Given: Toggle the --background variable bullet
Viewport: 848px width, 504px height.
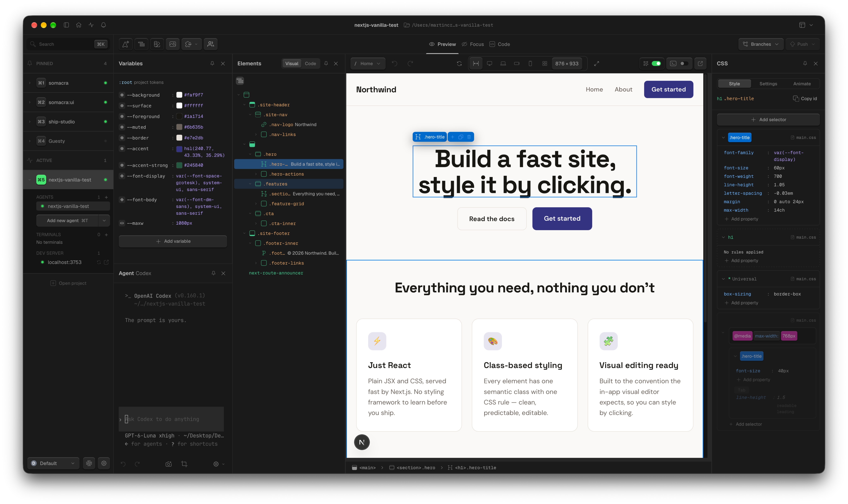Looking at the screenshot, I should (x=122, y=95).
